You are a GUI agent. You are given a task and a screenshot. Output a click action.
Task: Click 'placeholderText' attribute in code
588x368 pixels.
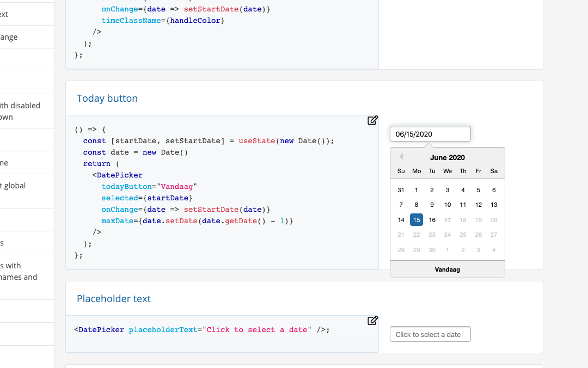tap(163, 330)
